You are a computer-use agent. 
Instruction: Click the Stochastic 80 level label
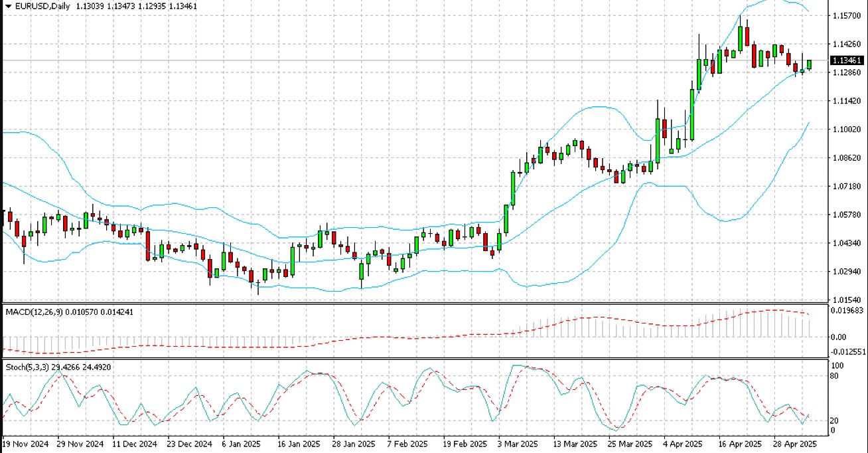pos(835,376)
